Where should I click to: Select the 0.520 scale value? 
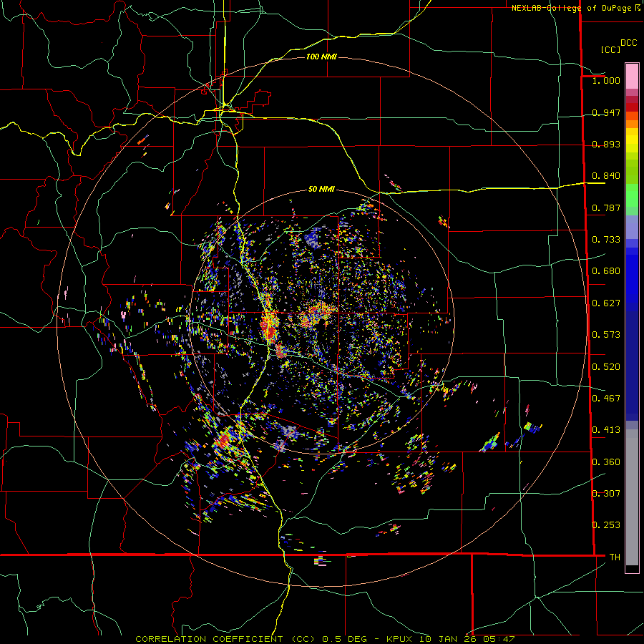[x=606, y=366]
